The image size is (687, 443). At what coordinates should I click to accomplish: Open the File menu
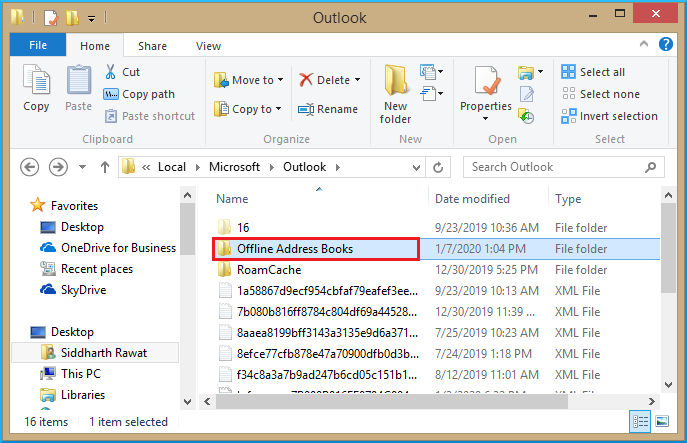coord(38,45)
